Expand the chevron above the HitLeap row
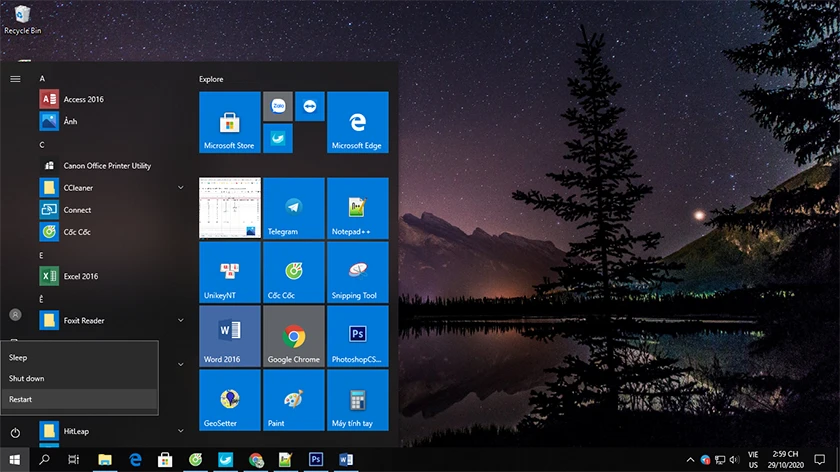 click(181, 364)
